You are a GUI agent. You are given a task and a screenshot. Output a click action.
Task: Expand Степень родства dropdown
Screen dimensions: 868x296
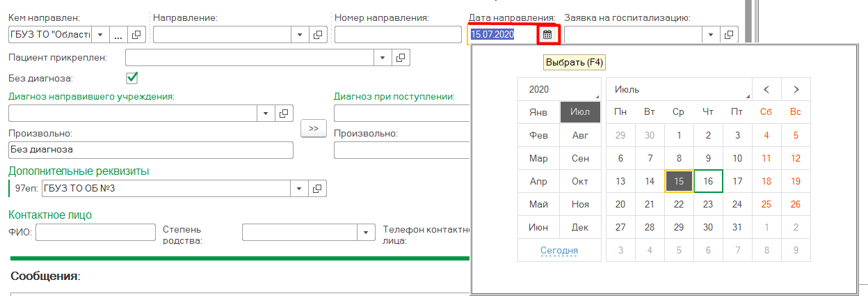point(366,233)
